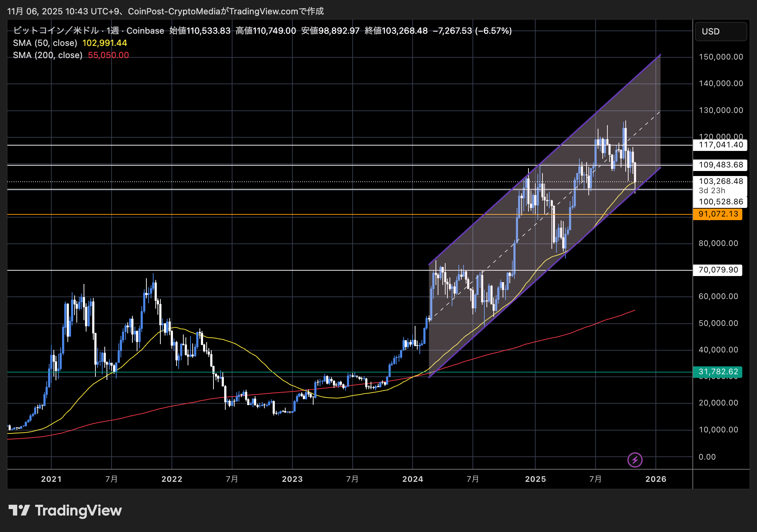Click the 2024 label on time axis
Viewport: 757px width, 532px height.
pyautogui.click(x=413, y=479)
